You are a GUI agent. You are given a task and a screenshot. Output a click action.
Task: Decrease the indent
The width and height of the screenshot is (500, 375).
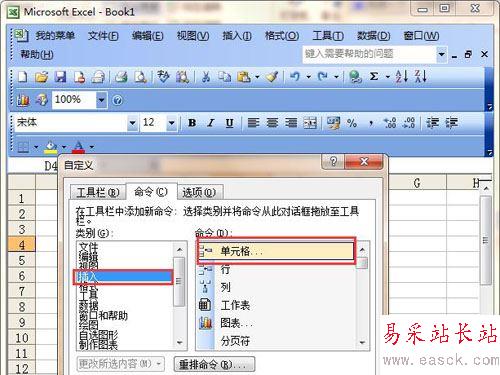433,123
